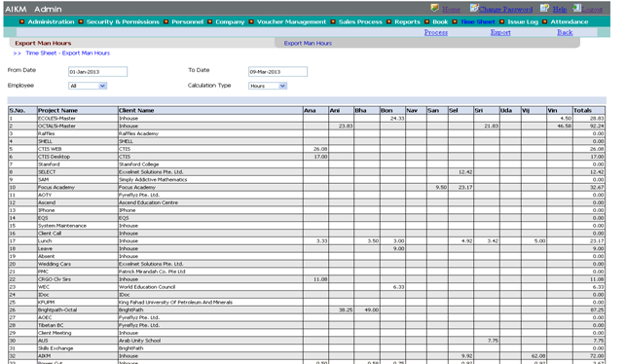625x364 pixels.
Task: Select the Client Meeting project cell
Action: click(78, 333)
